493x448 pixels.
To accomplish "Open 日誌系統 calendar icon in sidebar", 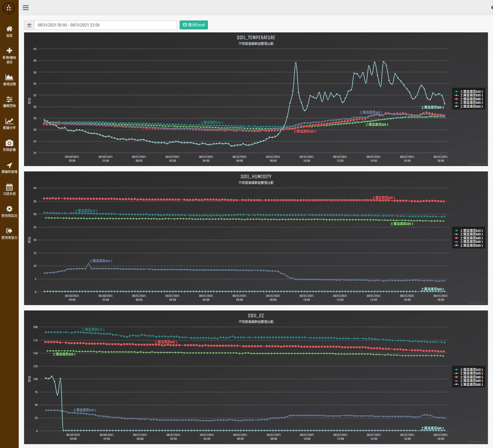I will 9,187.
